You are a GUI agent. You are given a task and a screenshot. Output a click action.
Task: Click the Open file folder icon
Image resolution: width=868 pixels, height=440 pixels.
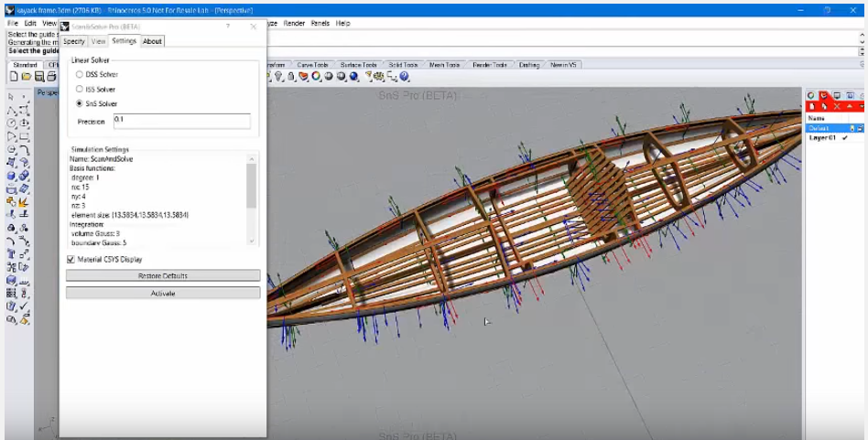26,76
